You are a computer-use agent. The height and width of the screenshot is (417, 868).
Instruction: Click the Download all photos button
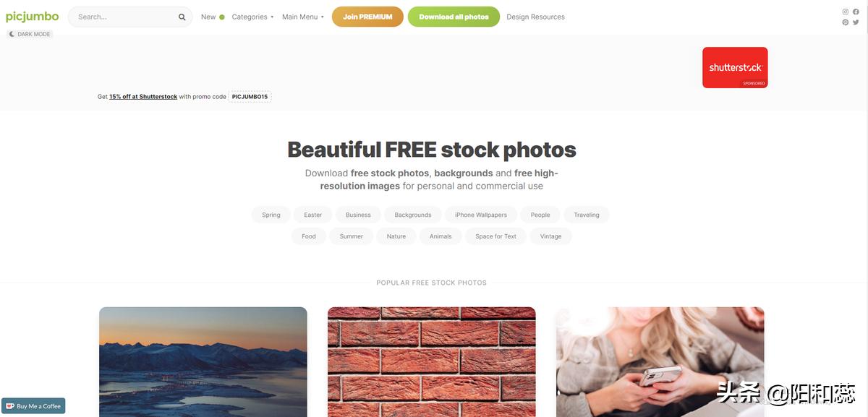click(454, 17)
